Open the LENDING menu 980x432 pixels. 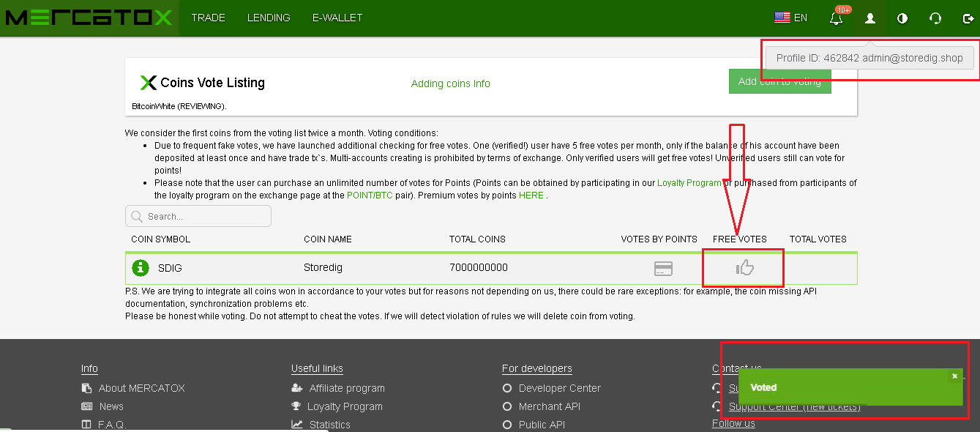click(x=269, y=18)
